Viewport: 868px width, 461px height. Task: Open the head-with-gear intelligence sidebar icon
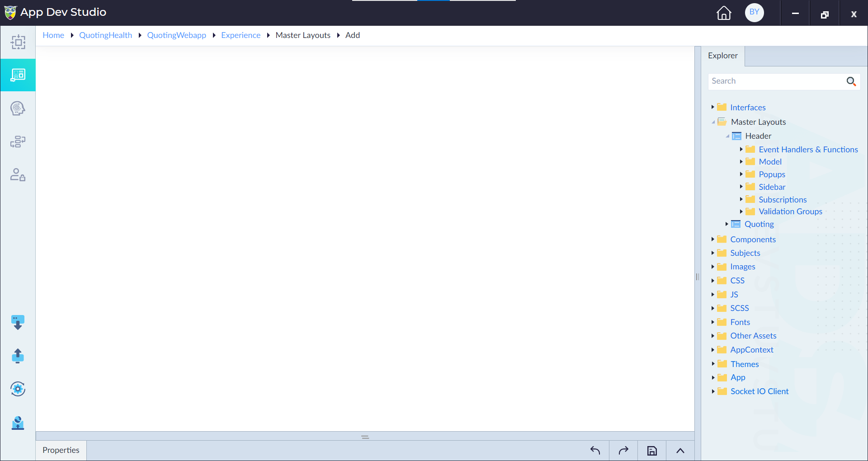click(18, 108)
